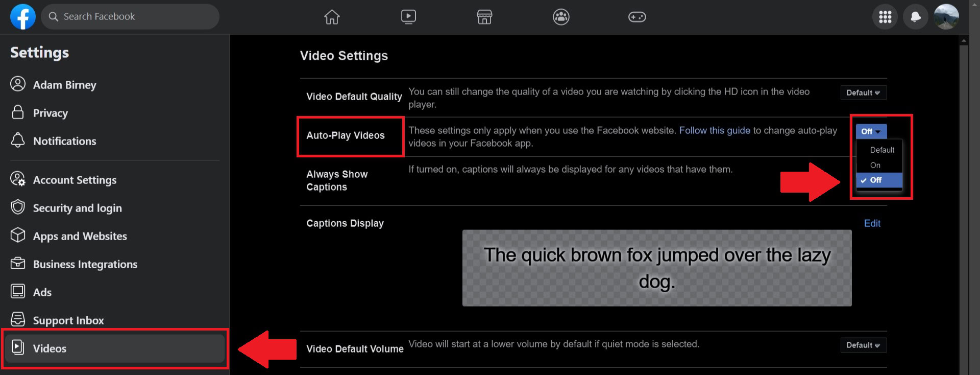Click the search magnifier icon

(x=53, y=16)
